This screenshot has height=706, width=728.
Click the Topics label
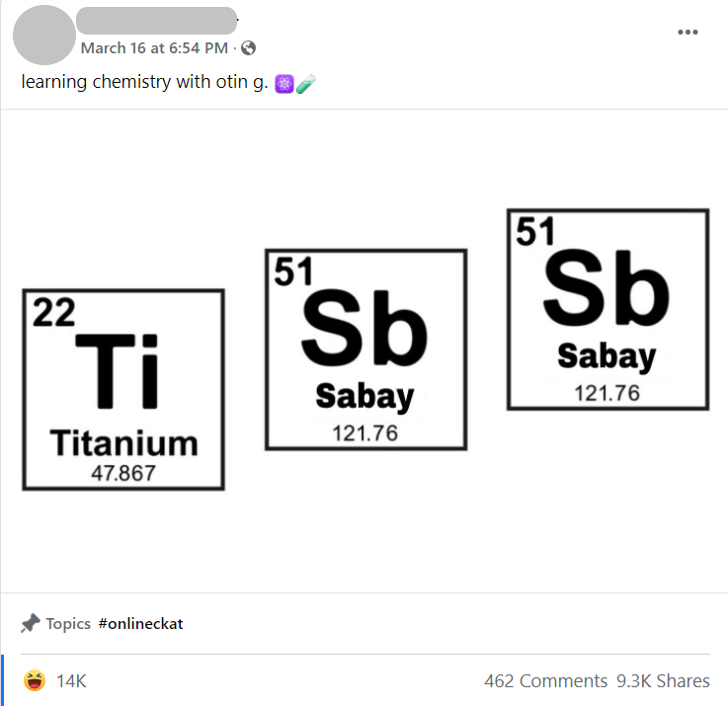click(68, 623)
